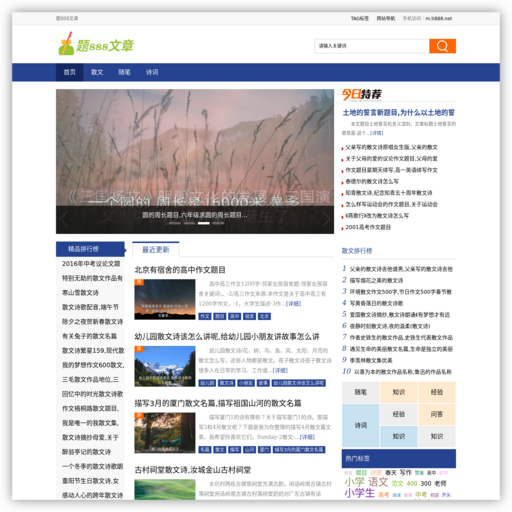This screenshot has width=512, height=512.
Task: Click 小学生 in the tag cloud
Action: [360, 493]
